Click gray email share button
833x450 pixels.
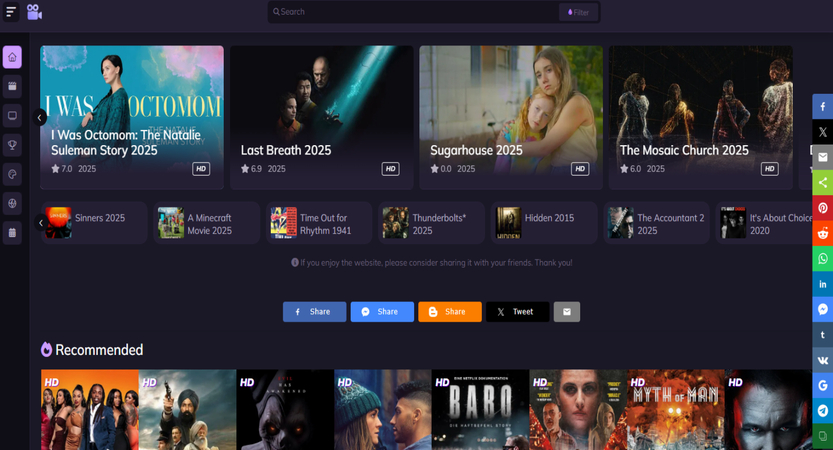[567, 312]
